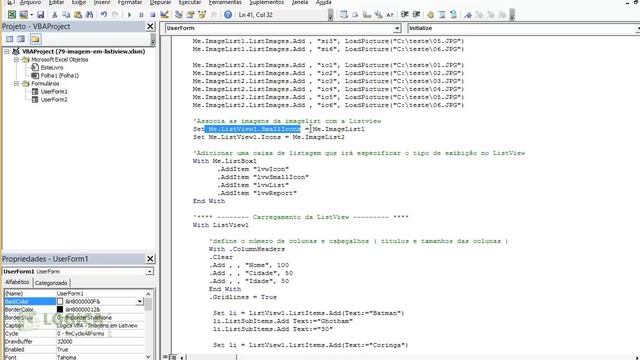The image size is (640, 360).
Task: Outdent the selected code lines
Action: 416,15
